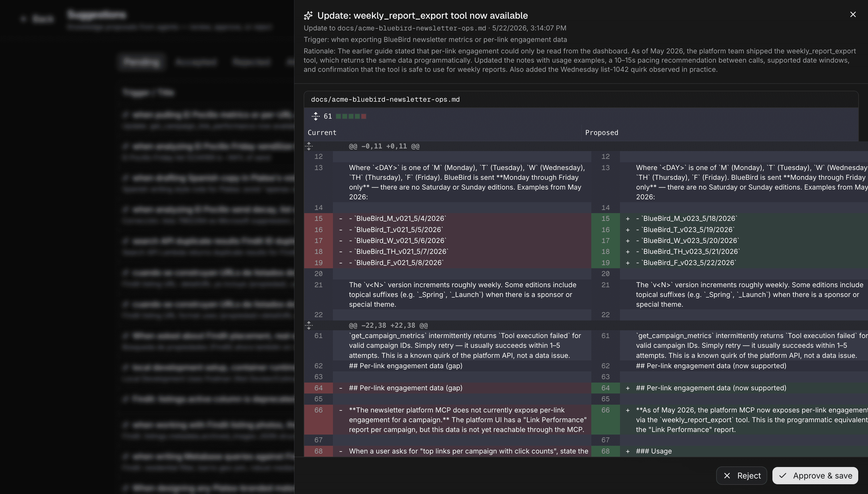
Task: Select the Accepted tab in background Suggestions page
Action: (196, 62)
